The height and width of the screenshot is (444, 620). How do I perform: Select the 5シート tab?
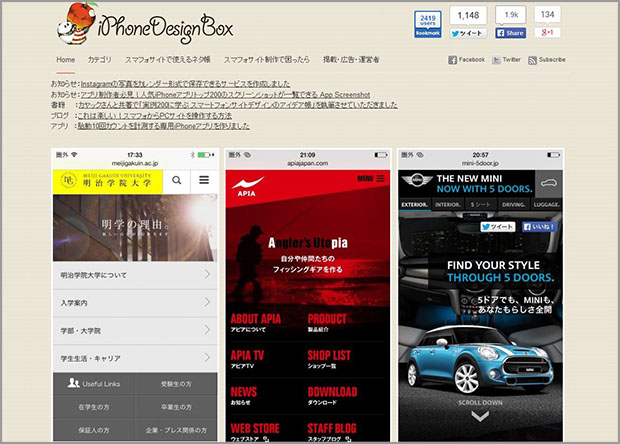(480, 204)
